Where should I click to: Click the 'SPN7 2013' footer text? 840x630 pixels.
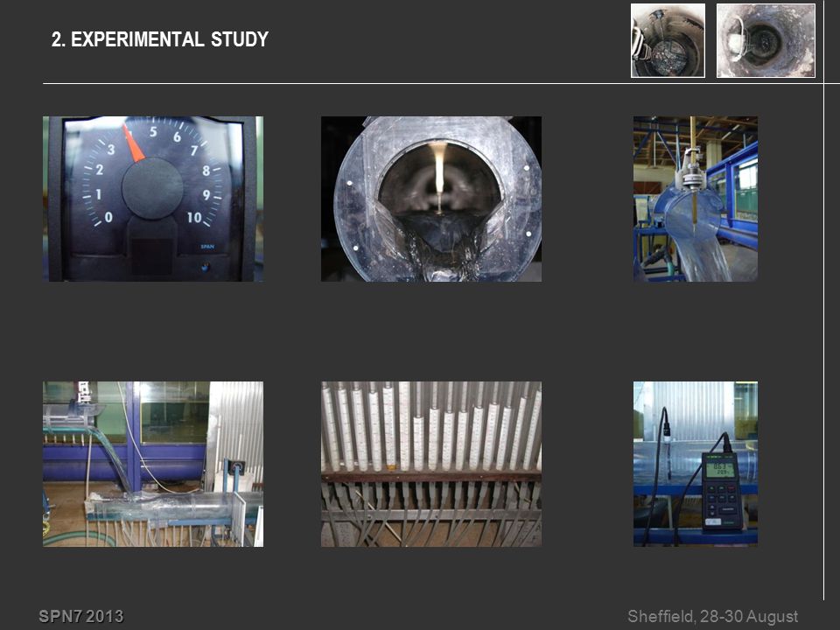80,616
